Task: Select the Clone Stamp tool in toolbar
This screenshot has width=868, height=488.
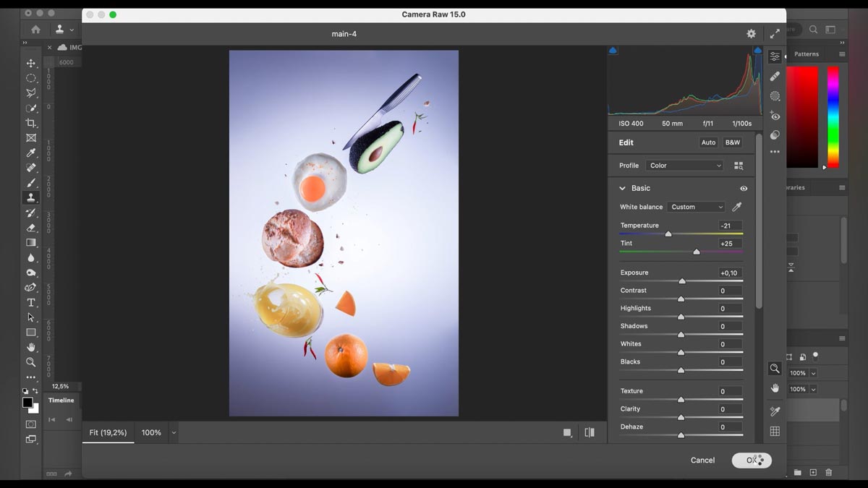Action: (31, 197)
